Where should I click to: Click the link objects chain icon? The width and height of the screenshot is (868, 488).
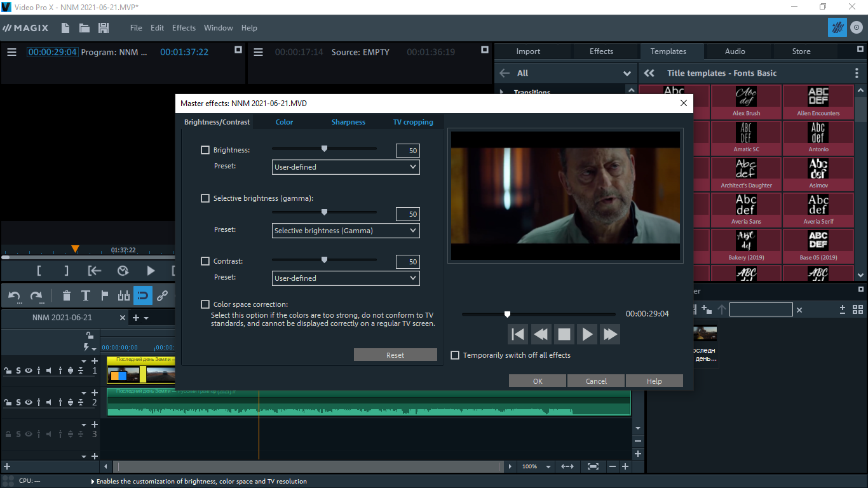pos(163,295)
